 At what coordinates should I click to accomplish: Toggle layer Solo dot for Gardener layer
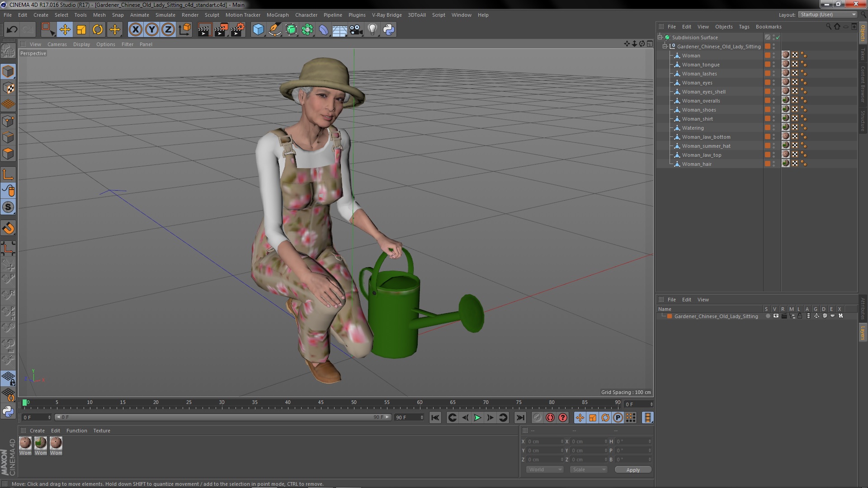coord(768,316)
